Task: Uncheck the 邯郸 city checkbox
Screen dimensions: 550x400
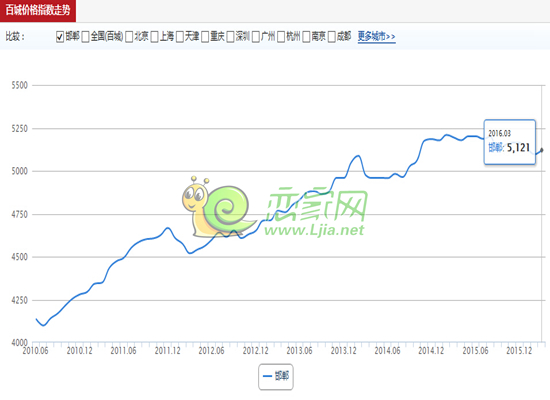Action: click(60, 36)
